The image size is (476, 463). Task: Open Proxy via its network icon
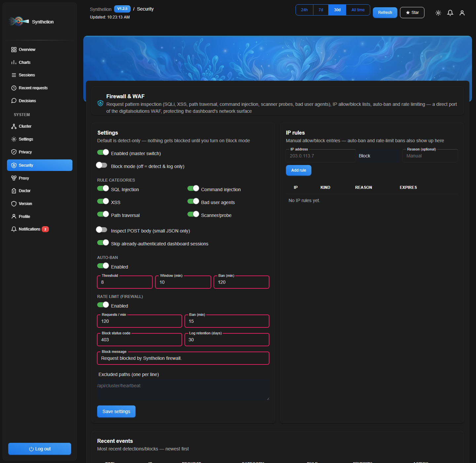(x=14, y=178)
